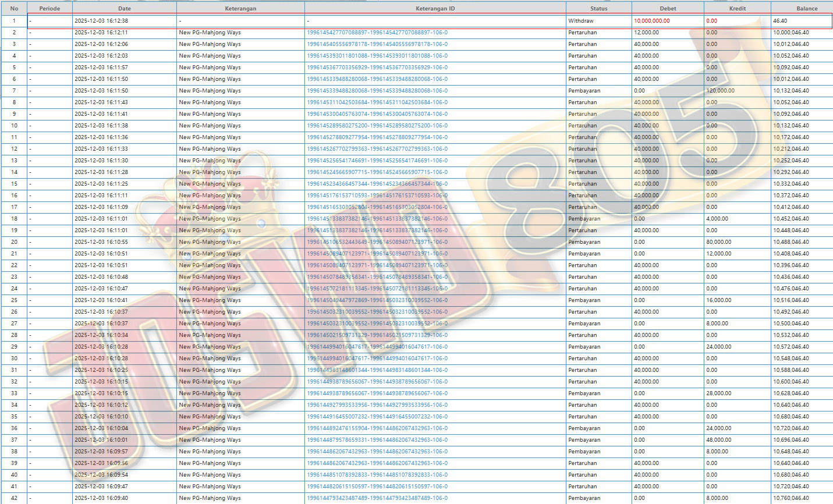The height and width of the screenshot is (504, 833).
Task: Open the row 42 link 1996144793423487489
Action: (x=377, y=498)
